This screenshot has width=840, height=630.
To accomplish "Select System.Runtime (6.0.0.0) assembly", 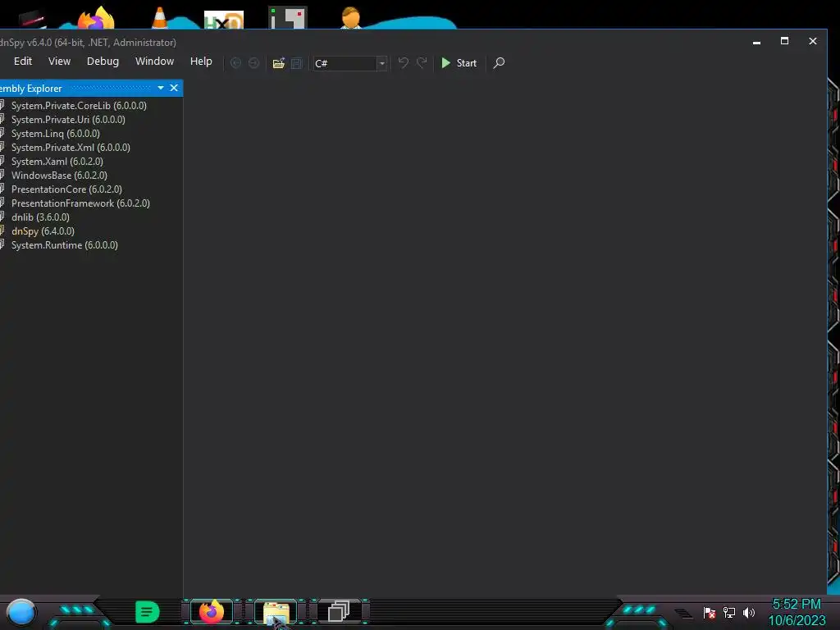I will [64, 244].
